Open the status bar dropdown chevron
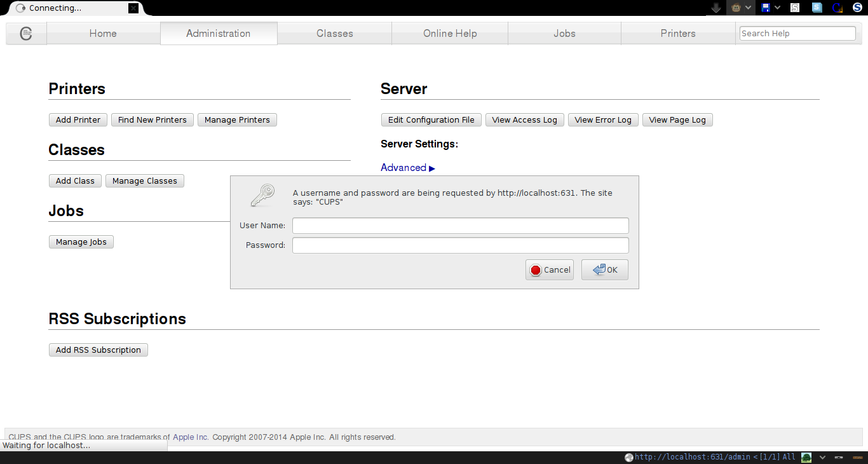 [822, 457]
